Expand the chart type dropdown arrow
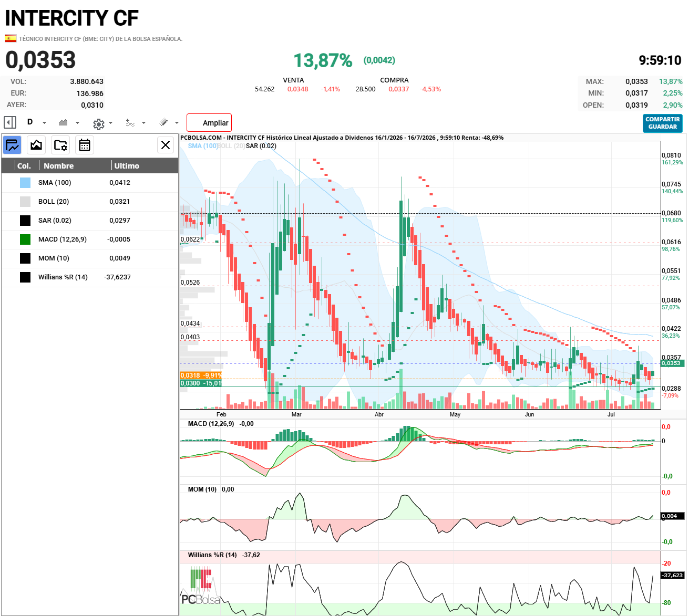This screenshot has height=616, width=689. point(77,123)
